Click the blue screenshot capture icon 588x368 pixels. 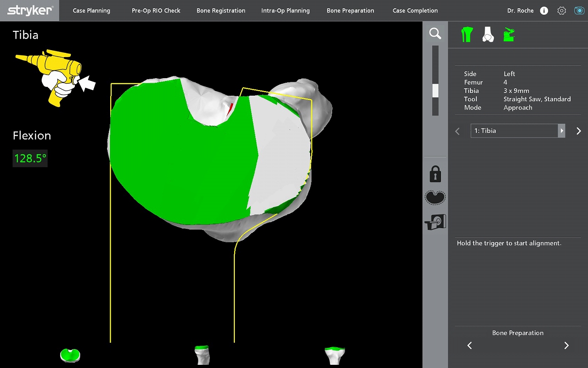[x=579, y=11]
